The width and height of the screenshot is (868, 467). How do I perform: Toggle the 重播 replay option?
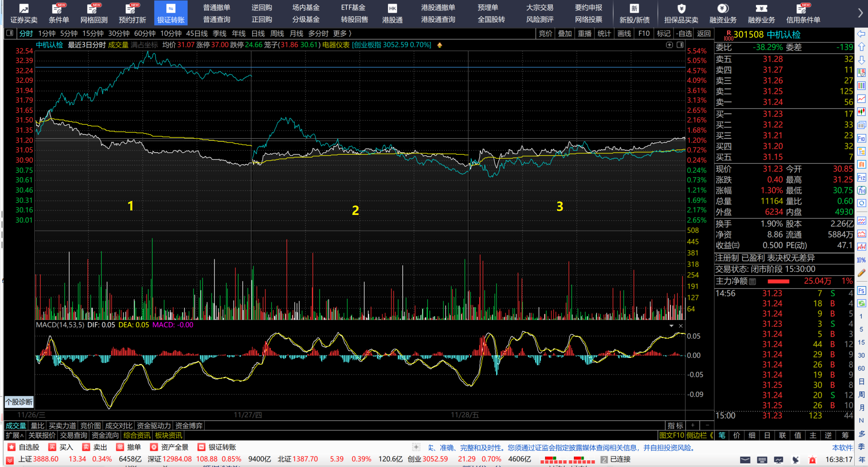tap(585, 33)
